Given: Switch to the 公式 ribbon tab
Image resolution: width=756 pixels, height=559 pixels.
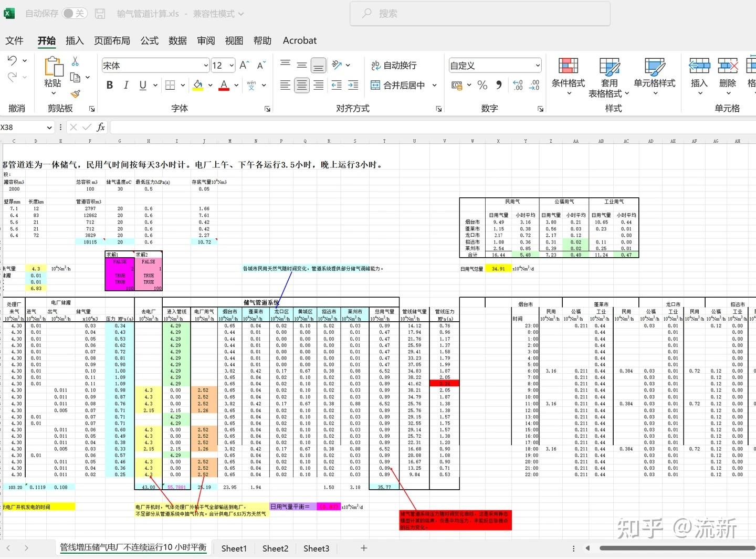Looking at the screenshot, I should pyautogui.click(x=149, y=40).
